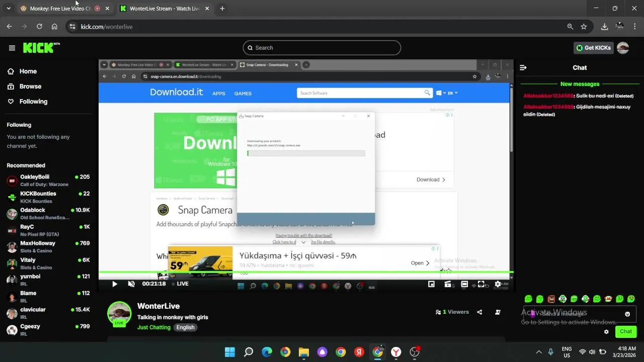The height and width of the screenshot is (362, 644).
Task: Open KICKBounties recommended channel
Action: [x=48, y=197]
